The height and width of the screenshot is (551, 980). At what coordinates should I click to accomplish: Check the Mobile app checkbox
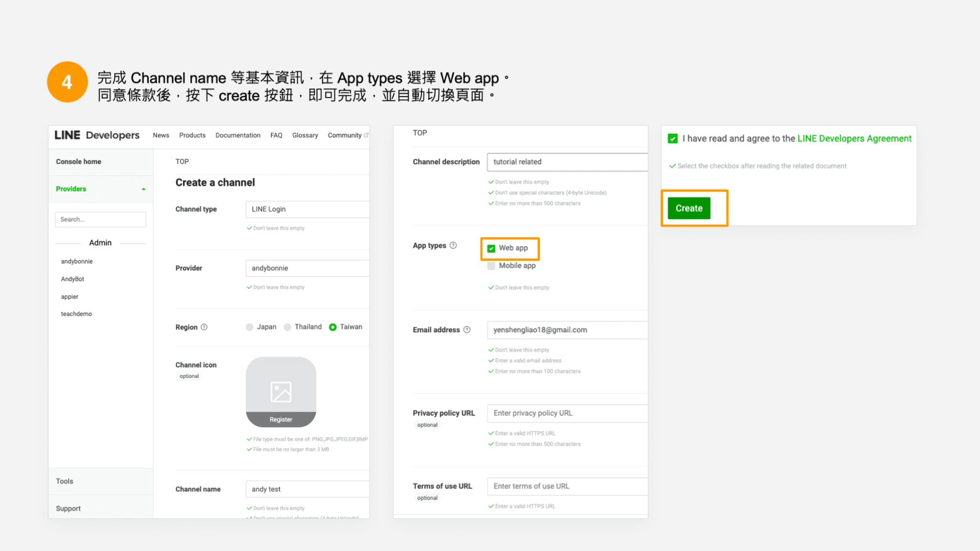[x=491, y=265]
